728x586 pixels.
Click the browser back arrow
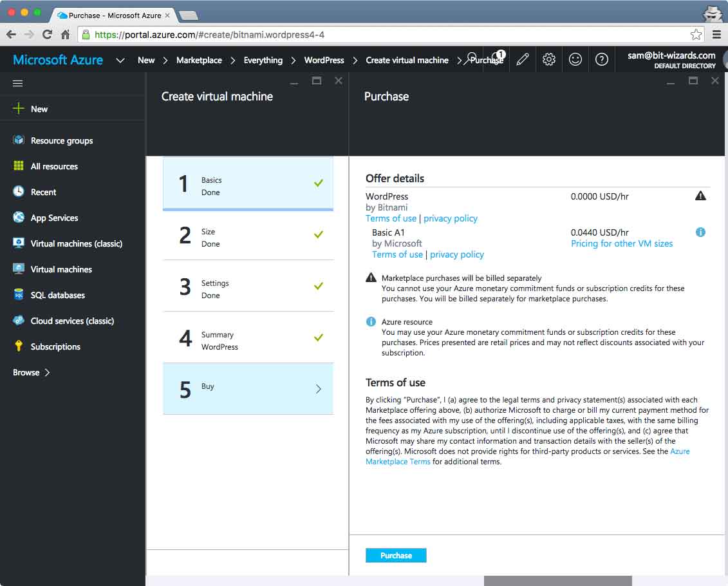(x=11, y=34)
